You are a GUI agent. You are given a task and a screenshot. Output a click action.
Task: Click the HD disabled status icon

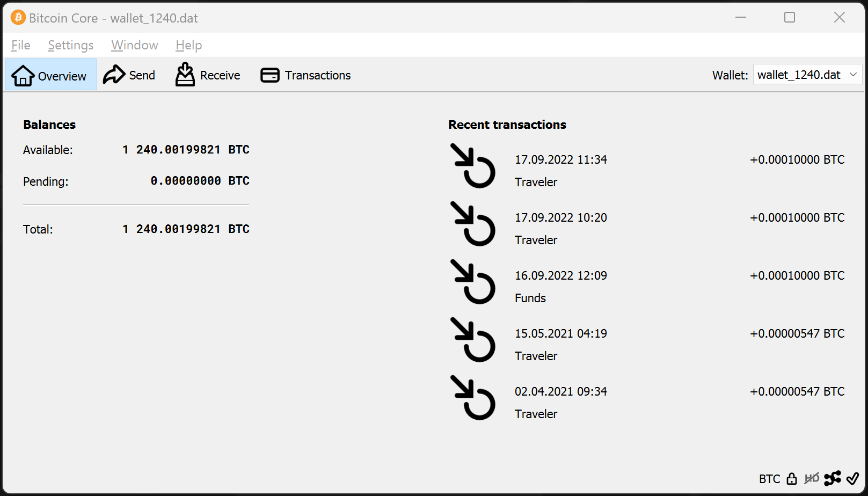pos(812,478)
